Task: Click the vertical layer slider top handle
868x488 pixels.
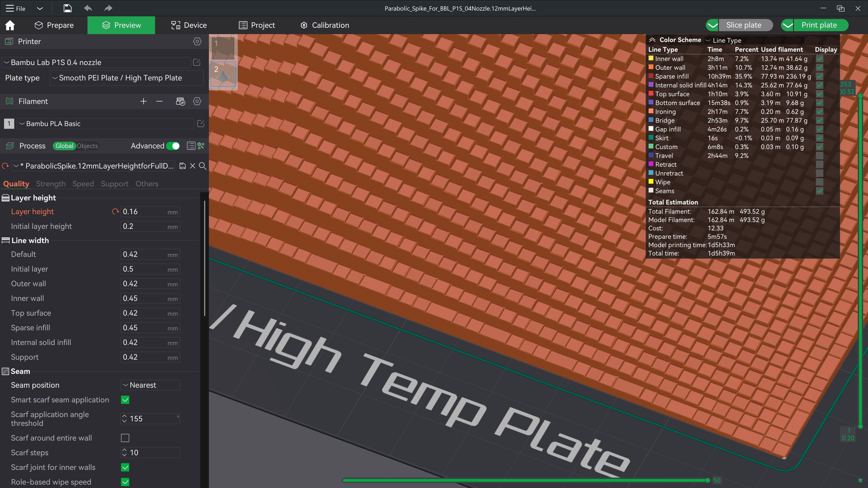Action: point(860,96)
